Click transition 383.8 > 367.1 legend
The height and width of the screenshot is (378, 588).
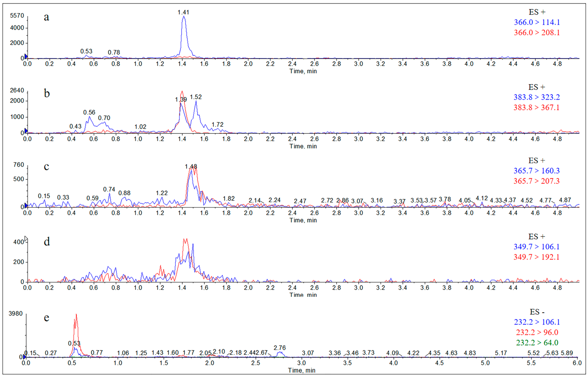pyautogui.click(x=536, y=107)
